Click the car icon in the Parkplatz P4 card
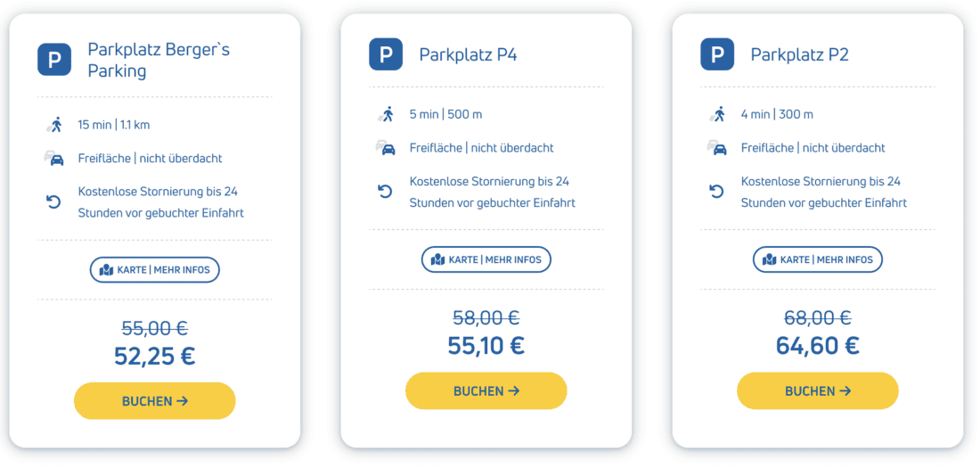Image resolution: width=980 pixels, height=468 pixels. (x=386, y=148)
